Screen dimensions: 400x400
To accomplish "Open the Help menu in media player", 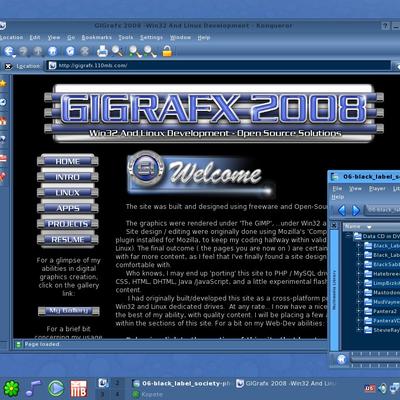I will [x=338, y=197].
